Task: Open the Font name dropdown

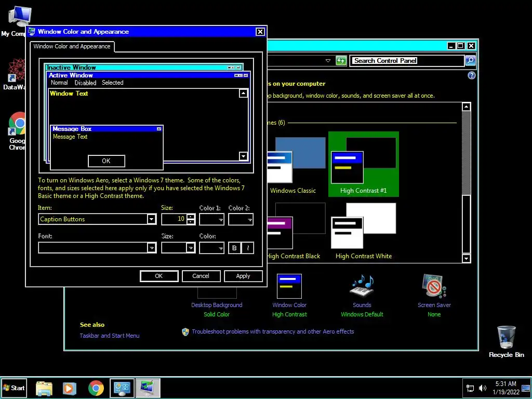Action: (x=152, y=248)
